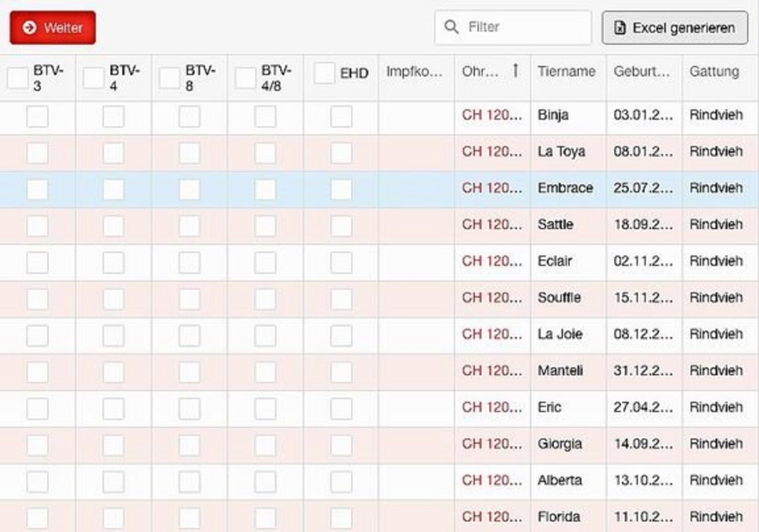Screen dimensions: 759x532
Task: Click the arrow icon in Weiter button
Action: [30, 28]
